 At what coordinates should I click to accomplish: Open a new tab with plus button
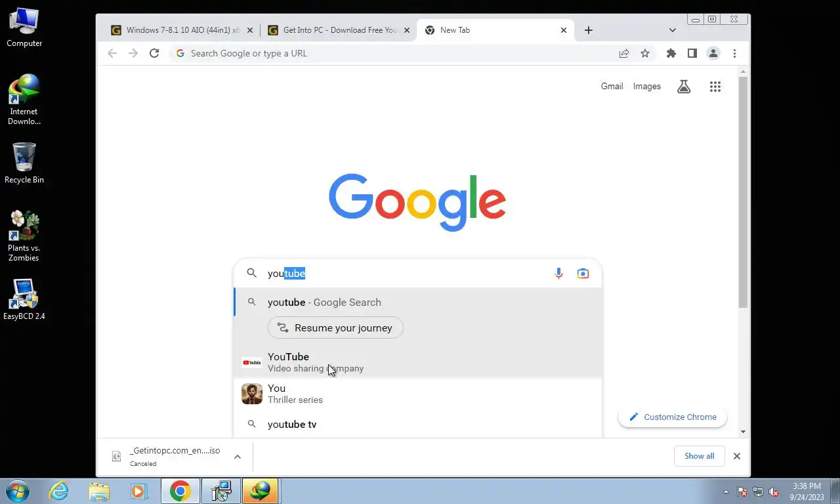[589, 30]
